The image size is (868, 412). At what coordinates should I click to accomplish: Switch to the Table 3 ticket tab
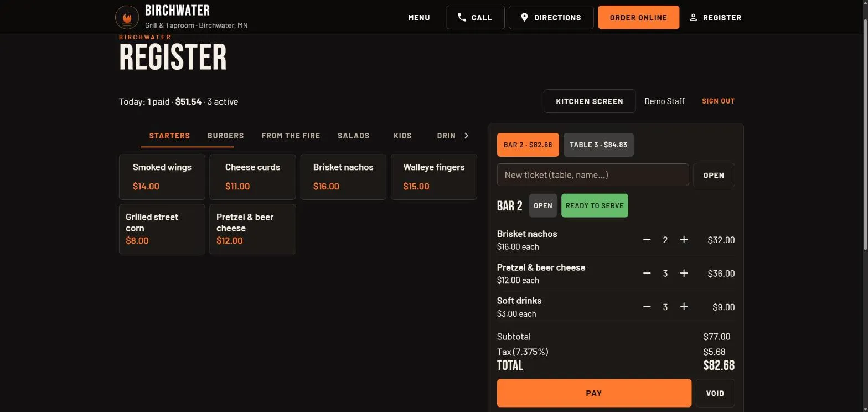598,145
